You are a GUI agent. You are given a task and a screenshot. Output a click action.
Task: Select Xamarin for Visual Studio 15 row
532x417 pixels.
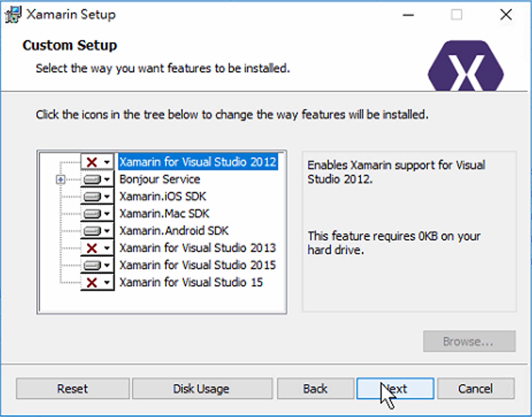click(x=191, y=283)
